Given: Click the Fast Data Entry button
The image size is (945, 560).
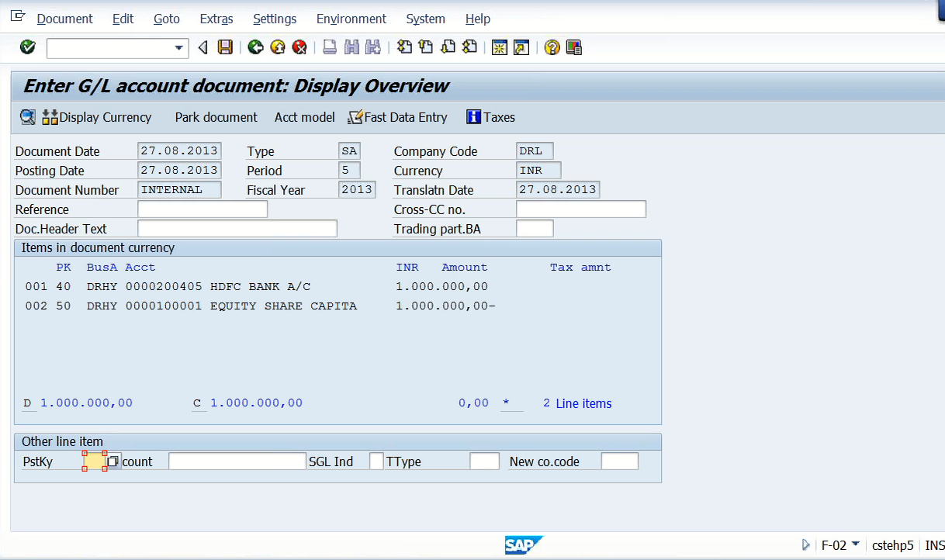Looking at the screenshot, I should [398, 117].
